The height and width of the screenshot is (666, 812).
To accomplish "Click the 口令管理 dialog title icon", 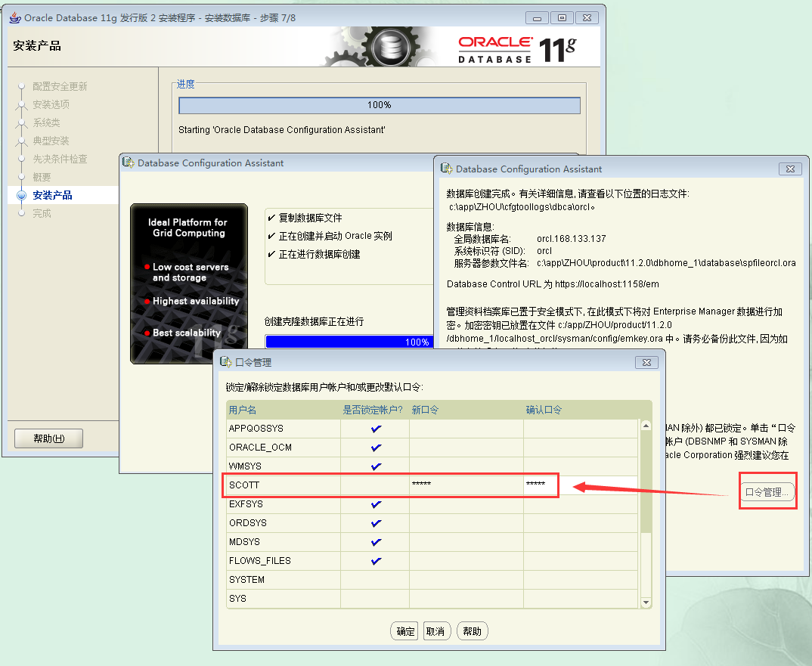I will (226, 361).
